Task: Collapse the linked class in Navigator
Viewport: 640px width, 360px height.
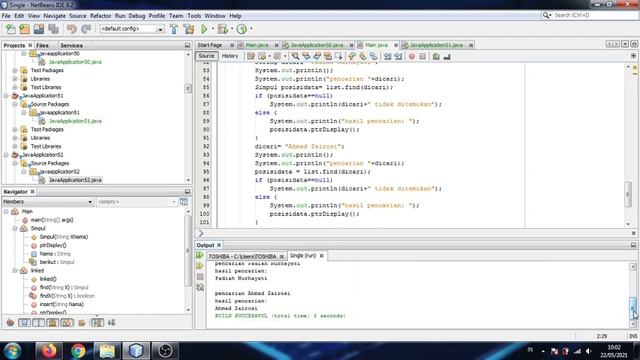Action: point(15,271)
